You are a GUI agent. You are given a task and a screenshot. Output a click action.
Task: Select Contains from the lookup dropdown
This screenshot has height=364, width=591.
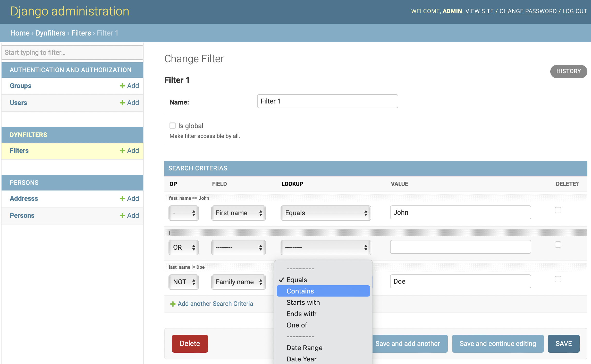(x=323, y=291)
